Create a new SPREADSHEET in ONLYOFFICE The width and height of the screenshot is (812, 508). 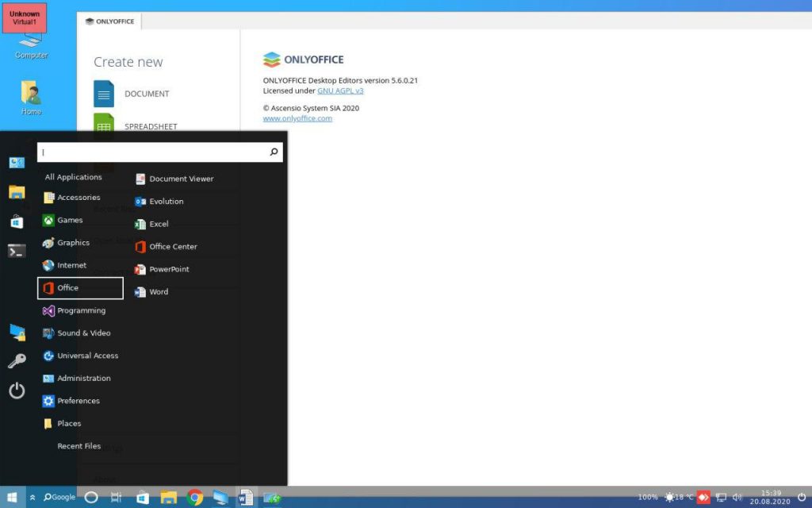[x=136, y=125]
